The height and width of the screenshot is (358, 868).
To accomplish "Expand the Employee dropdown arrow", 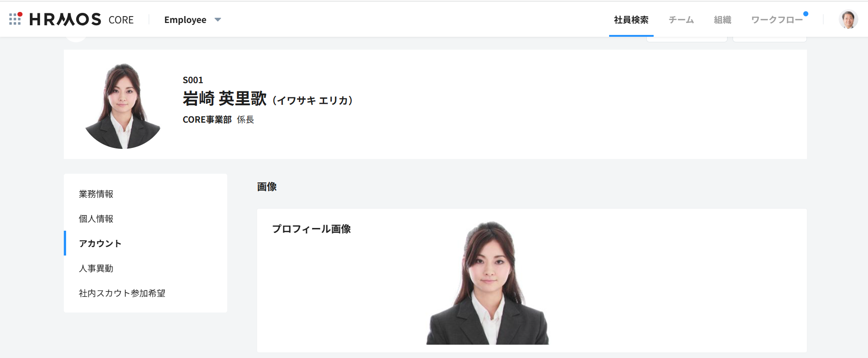I will [218, 20].
